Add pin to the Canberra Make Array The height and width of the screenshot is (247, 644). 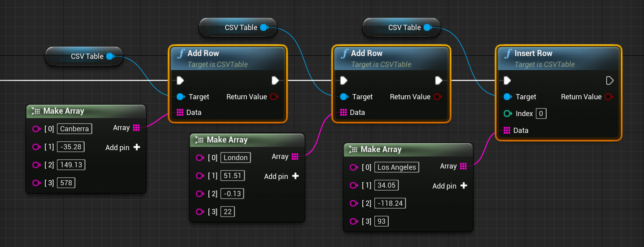[x=136, y=147]
